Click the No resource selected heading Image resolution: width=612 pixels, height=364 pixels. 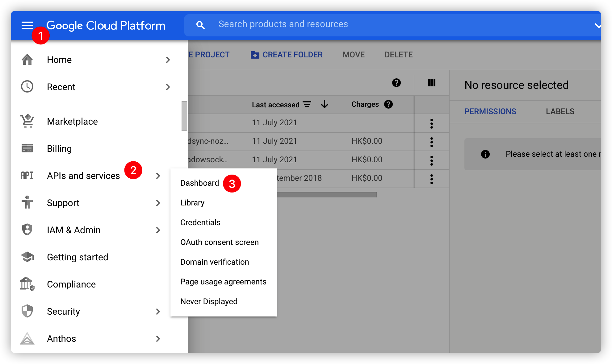click(x=517, y=85)
